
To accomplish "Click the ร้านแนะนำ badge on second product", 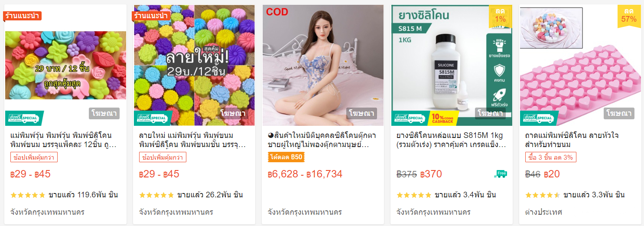I will click(x=151, y=16).
